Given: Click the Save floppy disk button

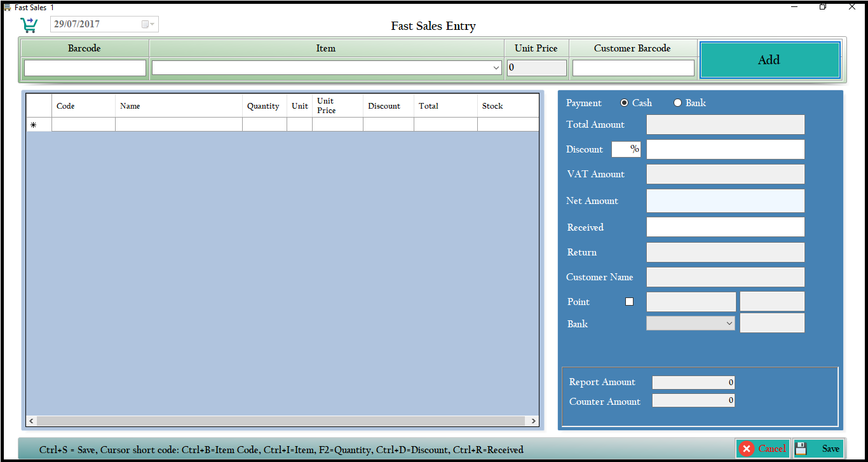Looking at the screenshot, I should click(818, 449).
